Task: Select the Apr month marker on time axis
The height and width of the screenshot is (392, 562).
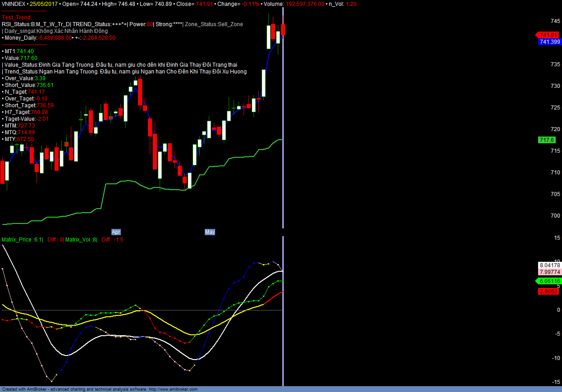Action: click(116, 232)
